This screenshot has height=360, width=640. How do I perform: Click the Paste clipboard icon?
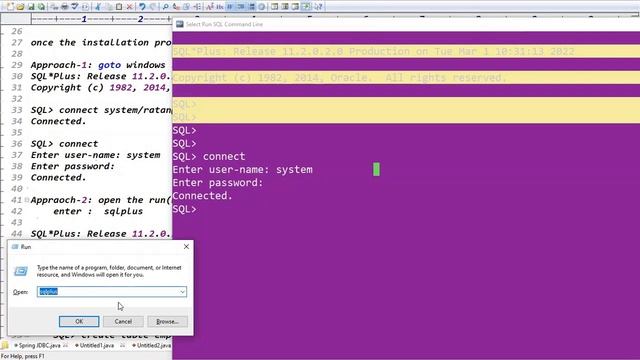click(119, 7)
